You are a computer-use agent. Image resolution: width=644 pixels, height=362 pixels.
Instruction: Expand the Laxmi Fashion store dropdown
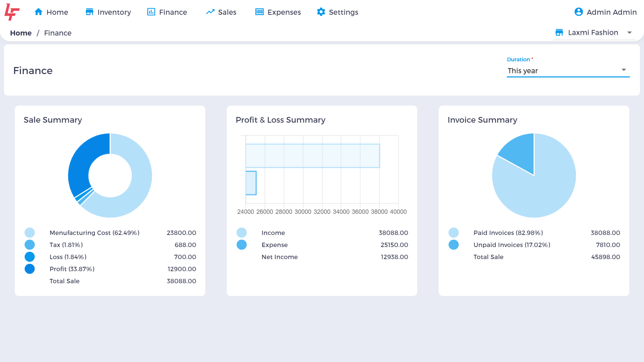(594, 33)
